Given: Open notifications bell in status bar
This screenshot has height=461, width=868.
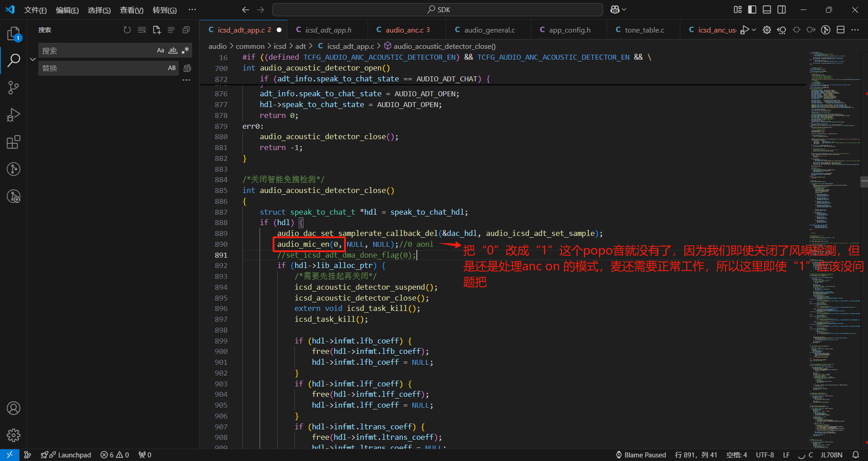Looking at the screenshot, I should (855, 455).
